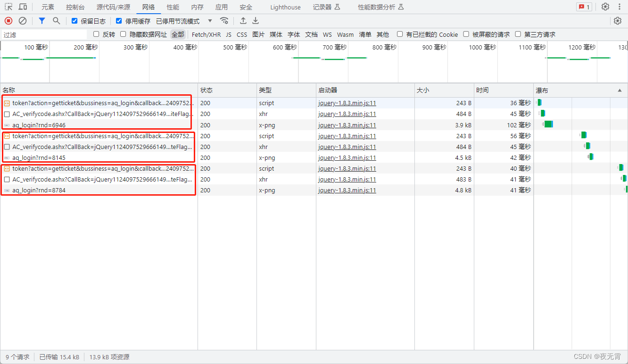Click the 4.8 kB size cell
The width and height of the screenshot is (628, 364).
coord(444,190)
